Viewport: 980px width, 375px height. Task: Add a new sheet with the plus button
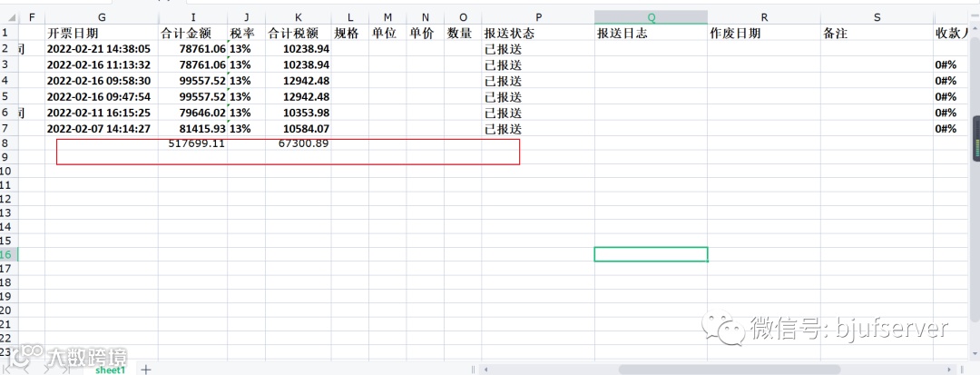[x=145, y=370]
